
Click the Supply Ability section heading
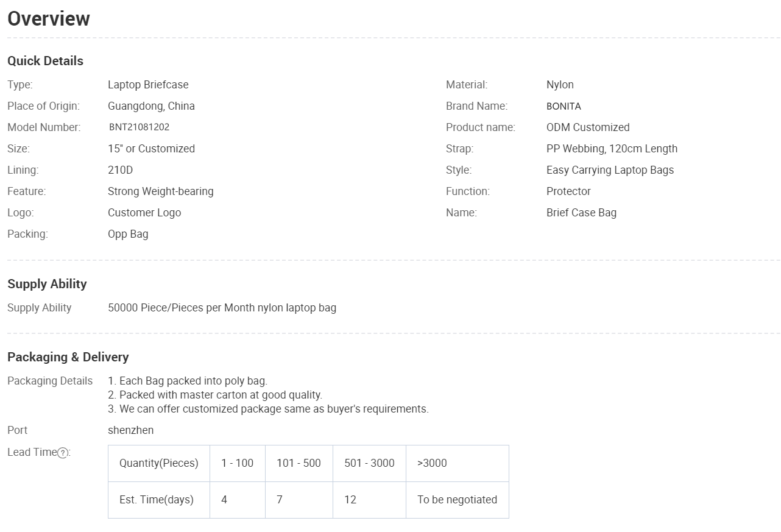47,284
